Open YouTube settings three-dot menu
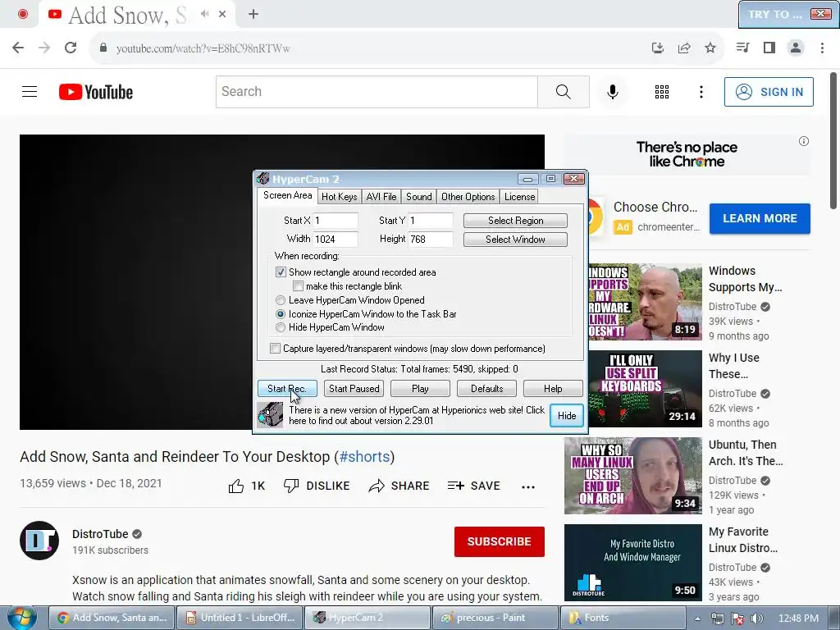The height and width of the screenshot is (630, 840). (x=701, y=92)
